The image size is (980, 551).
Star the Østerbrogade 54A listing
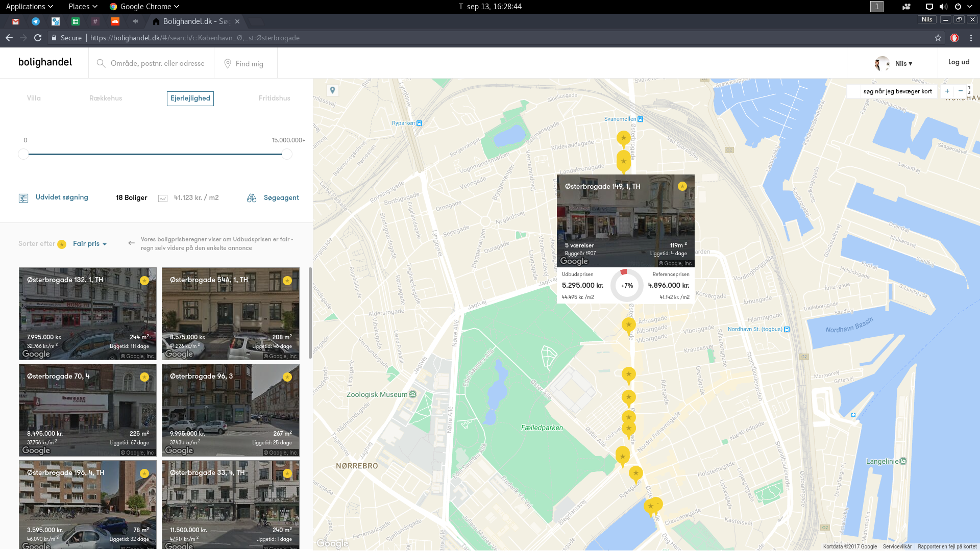[287, 281]
